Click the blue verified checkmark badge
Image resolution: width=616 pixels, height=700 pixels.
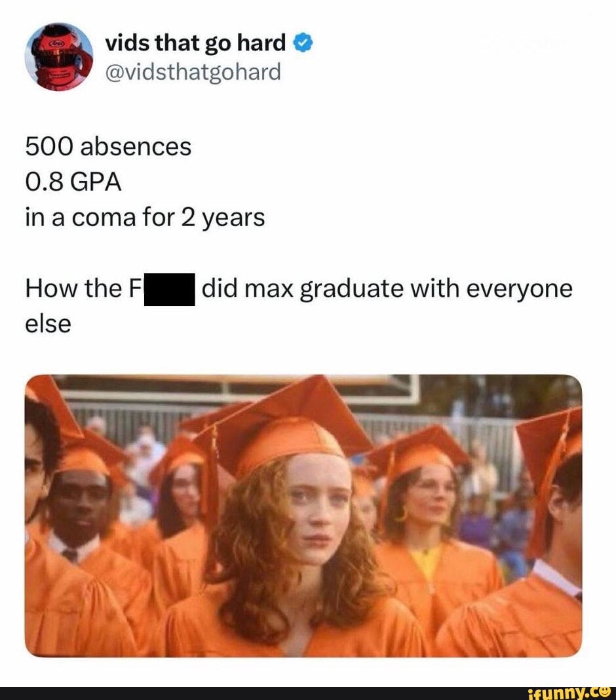pyautogui.click(x=303, y=43)
